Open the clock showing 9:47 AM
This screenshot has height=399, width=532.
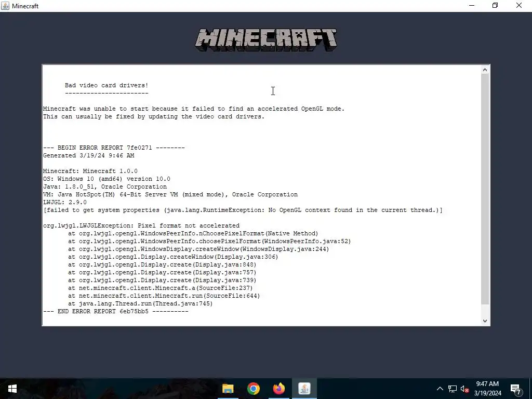click(x=487, y=389)
